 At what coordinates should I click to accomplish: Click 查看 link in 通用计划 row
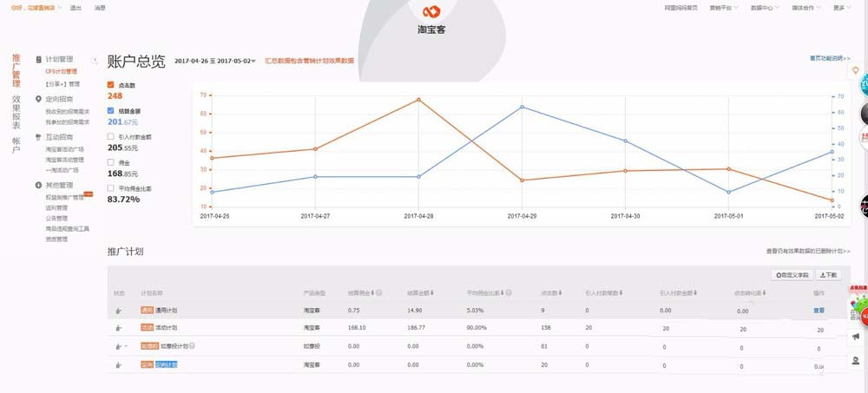(x=819, y=311)
